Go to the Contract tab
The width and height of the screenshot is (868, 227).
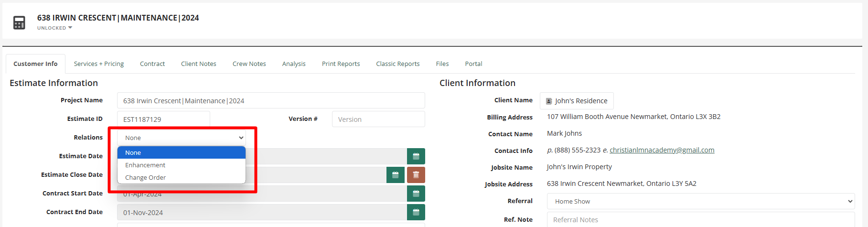(152, 64)
